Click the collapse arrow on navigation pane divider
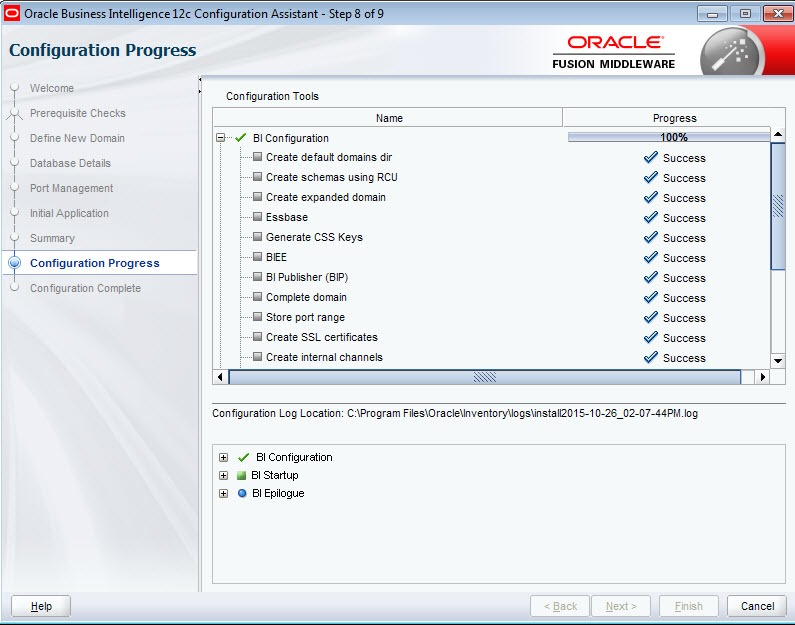 200,80
